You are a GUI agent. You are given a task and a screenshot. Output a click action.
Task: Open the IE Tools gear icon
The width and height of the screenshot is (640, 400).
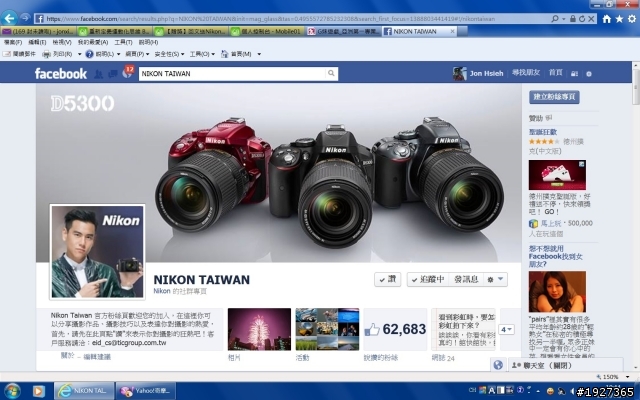(632, 19)
